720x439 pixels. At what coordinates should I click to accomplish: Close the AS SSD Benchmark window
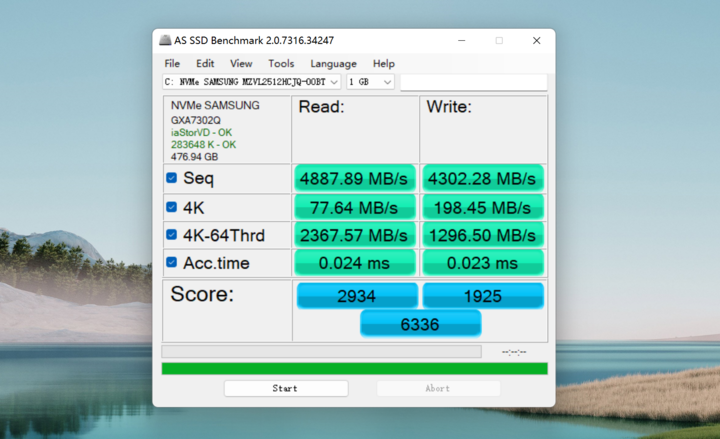point(536,40)
